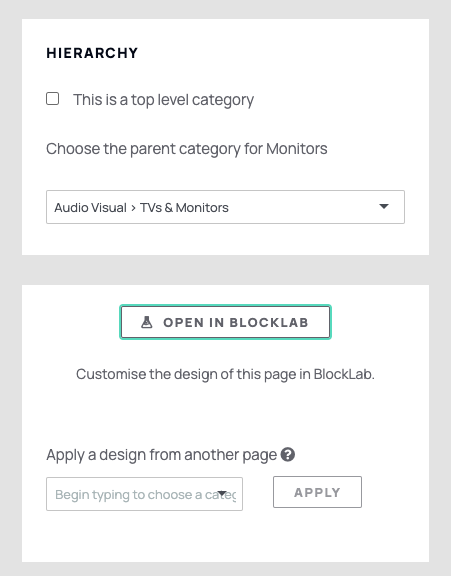
Task: Click 'Choose the parent category for Monitors' text
Action: pos(187,149)
